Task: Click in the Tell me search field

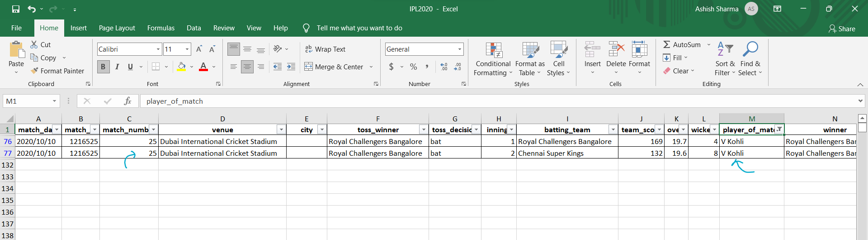Action: (x=359, y=28)
